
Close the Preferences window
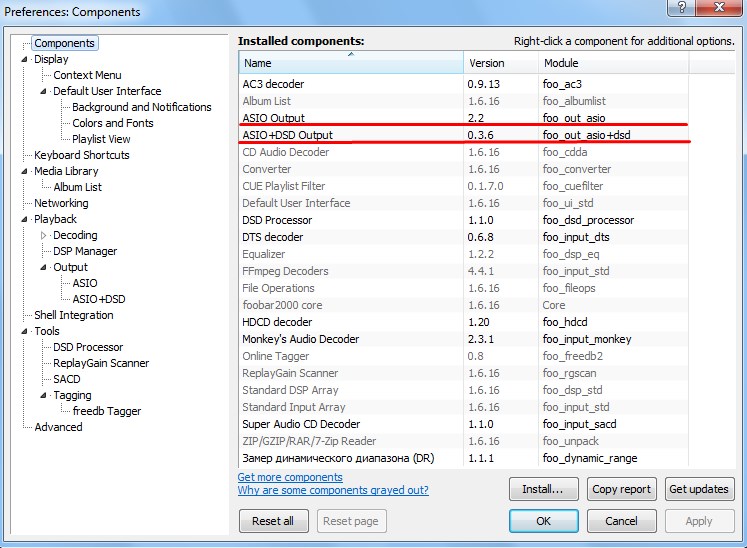pyautogui.click(x=719, y=7)
